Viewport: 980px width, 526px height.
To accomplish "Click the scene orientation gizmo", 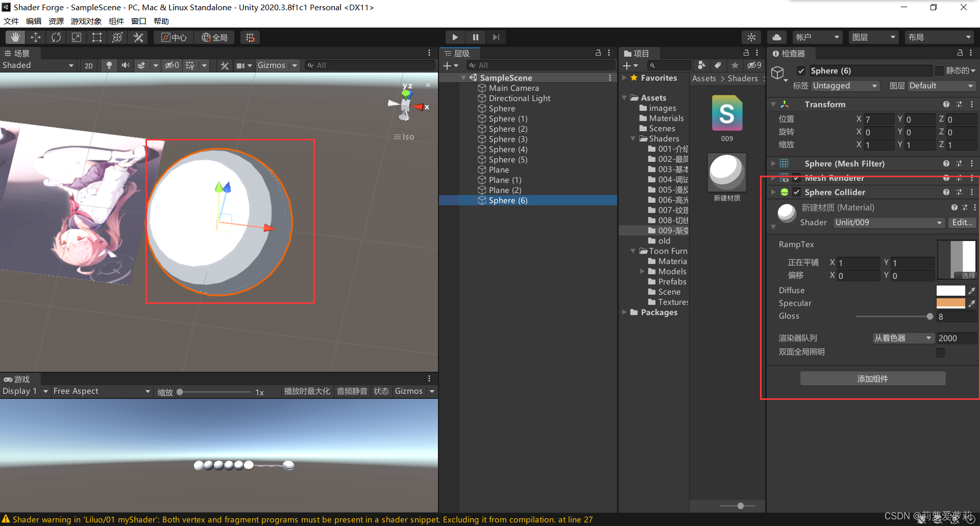I will (x=406, y=105).
